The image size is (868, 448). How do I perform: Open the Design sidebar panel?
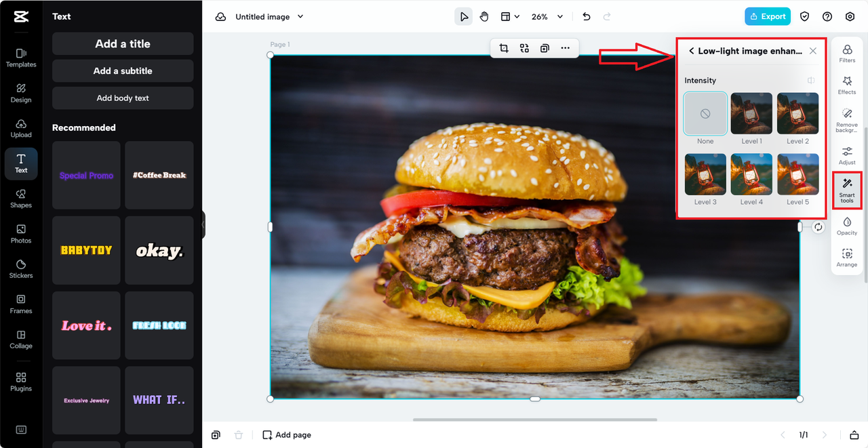[21, 93]
